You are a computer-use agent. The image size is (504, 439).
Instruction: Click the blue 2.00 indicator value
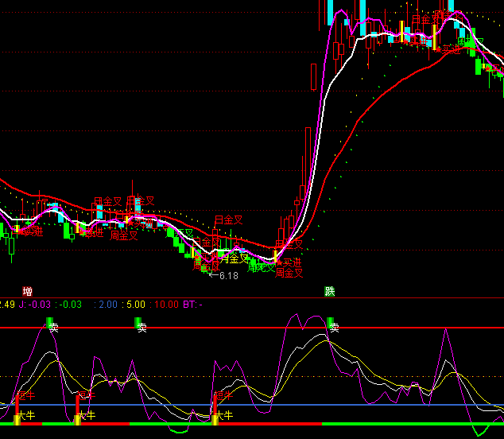pyautogui.click(x=108, y=304)
